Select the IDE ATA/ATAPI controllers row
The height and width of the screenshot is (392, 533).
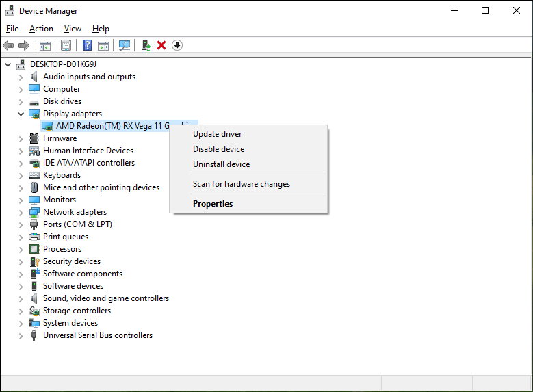[x=89, y=163]
